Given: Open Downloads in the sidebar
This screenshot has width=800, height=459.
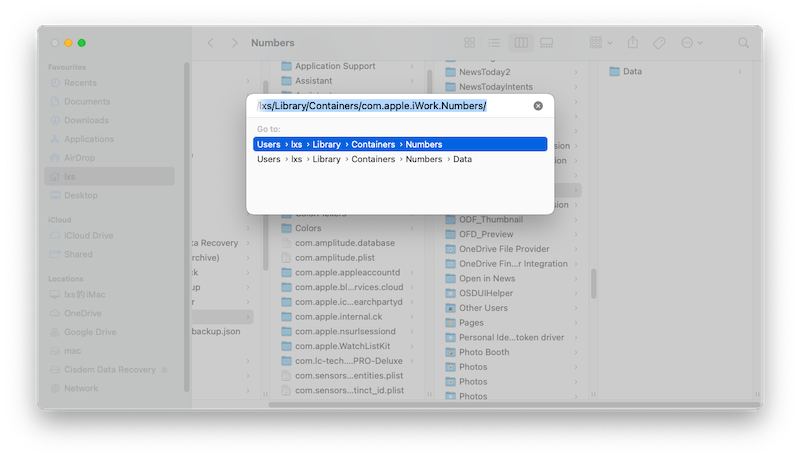Looking at the screenshot, I should click(x=109, y=120).
